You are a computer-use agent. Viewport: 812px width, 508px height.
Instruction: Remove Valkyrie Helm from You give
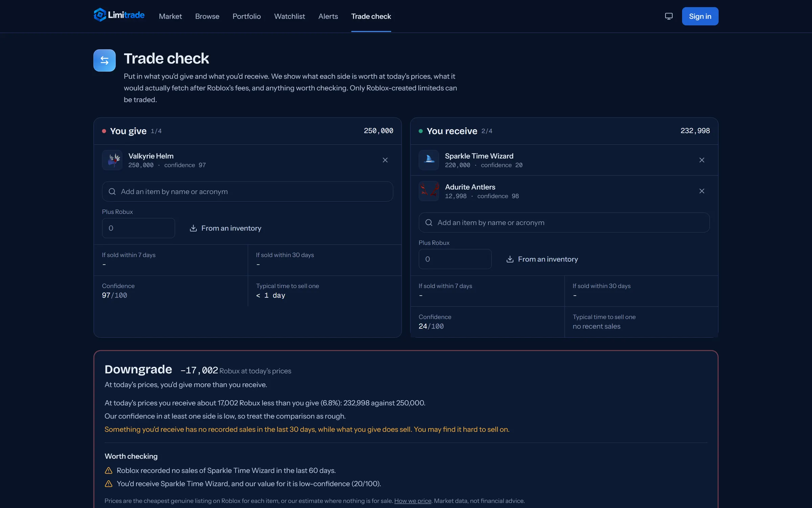pyautogui.click(x=385, y=160)
